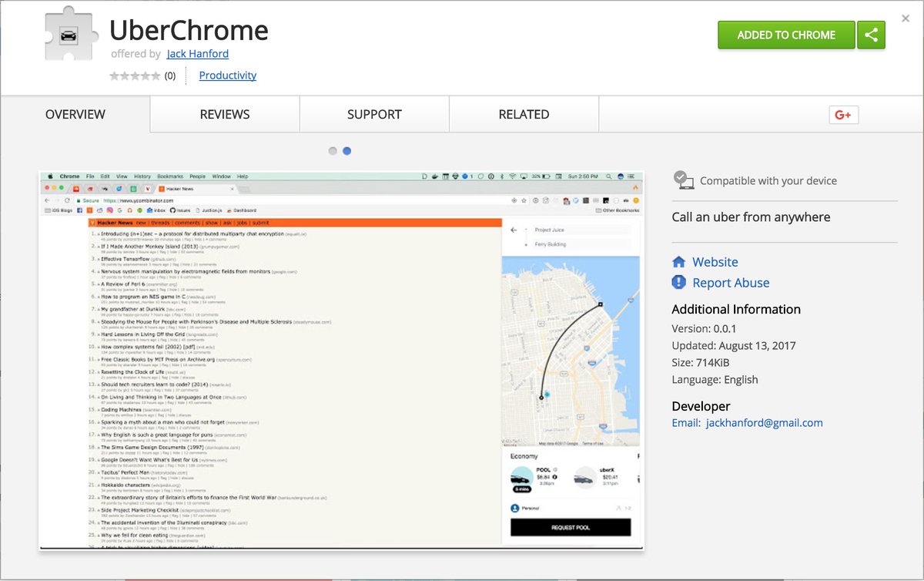Click the jackhanford@gmail.com email link
924x581 pixels.
click(x=764, y=422)
